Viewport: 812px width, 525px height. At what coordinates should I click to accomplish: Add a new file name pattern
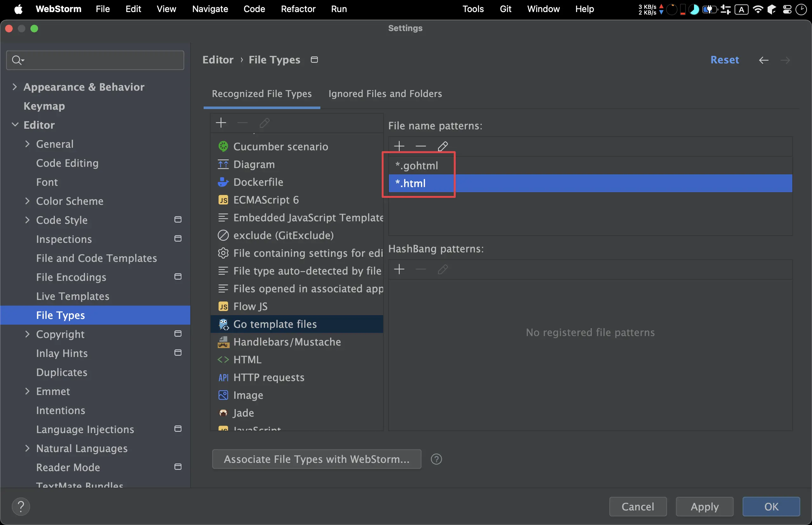click(399, 146)
